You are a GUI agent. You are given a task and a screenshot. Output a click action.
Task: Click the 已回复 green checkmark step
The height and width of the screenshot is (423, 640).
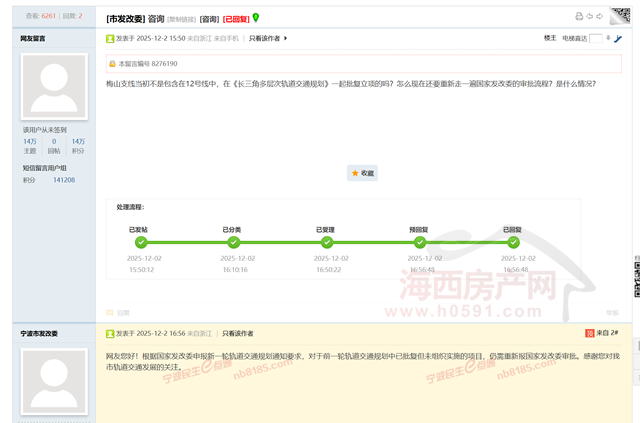(513, 242)
